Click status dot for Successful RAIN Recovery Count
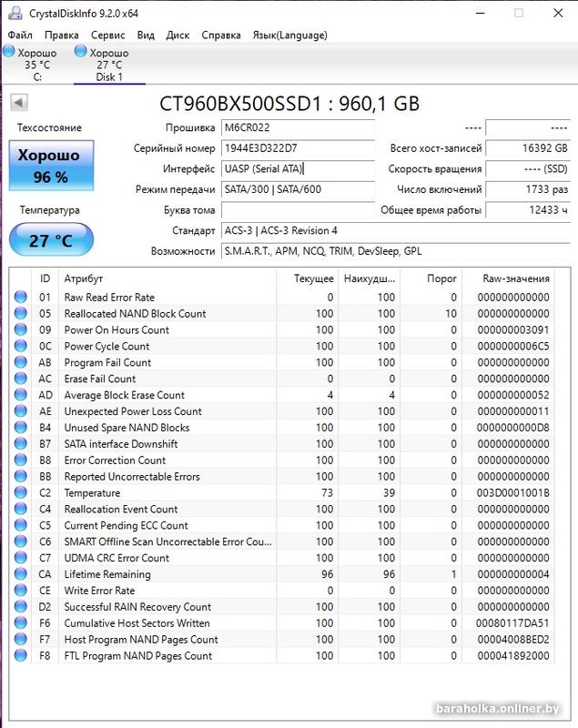578x728 pixels. pyautogui.click(x=20, y=606)
